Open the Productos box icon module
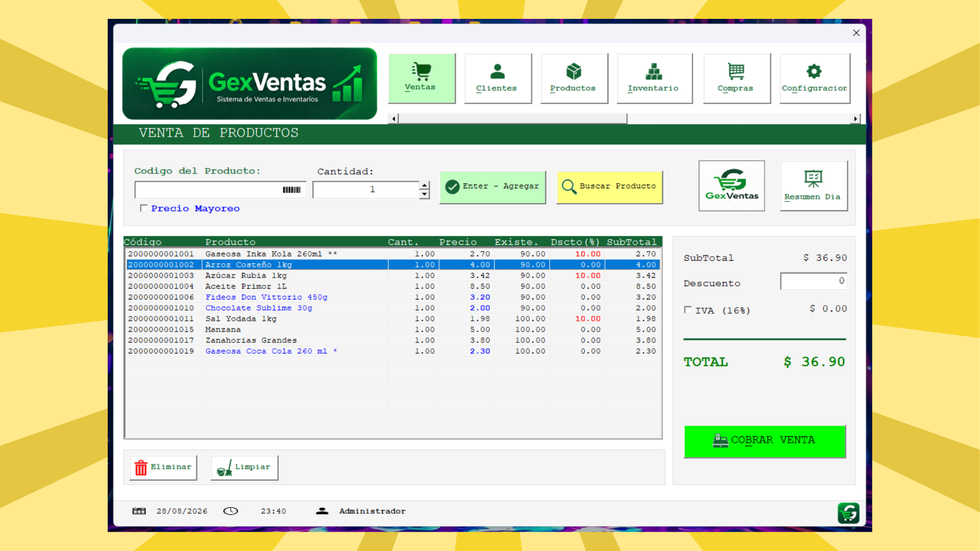 point(574,78)
